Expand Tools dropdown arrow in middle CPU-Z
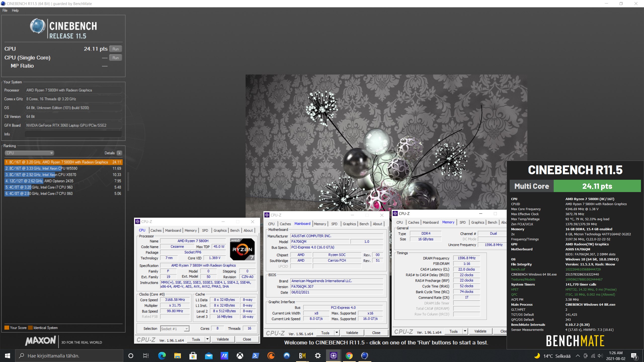 (x=337, y=333)
